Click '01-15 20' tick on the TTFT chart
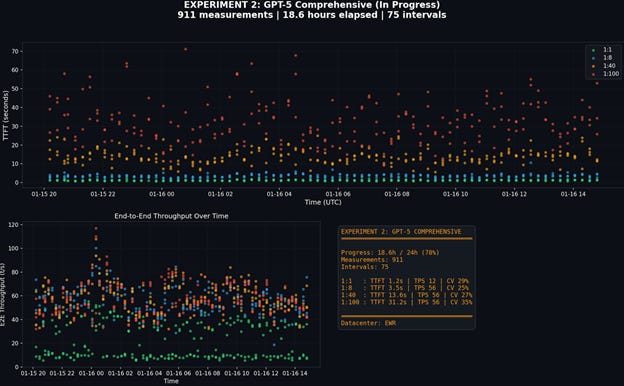The image size is (624, 386). coord(44,194)
